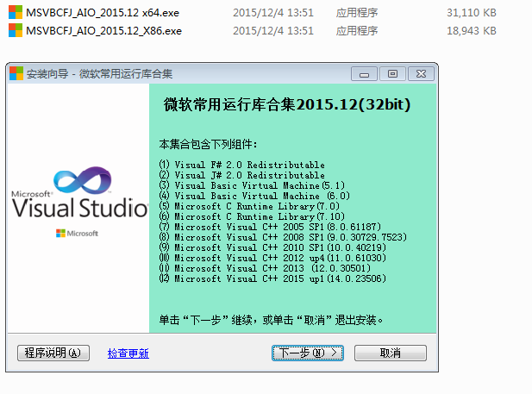Click Microsoft C Runtime Library (7.10) line
This screenshot has width=532, height=394.
point(252,216)
